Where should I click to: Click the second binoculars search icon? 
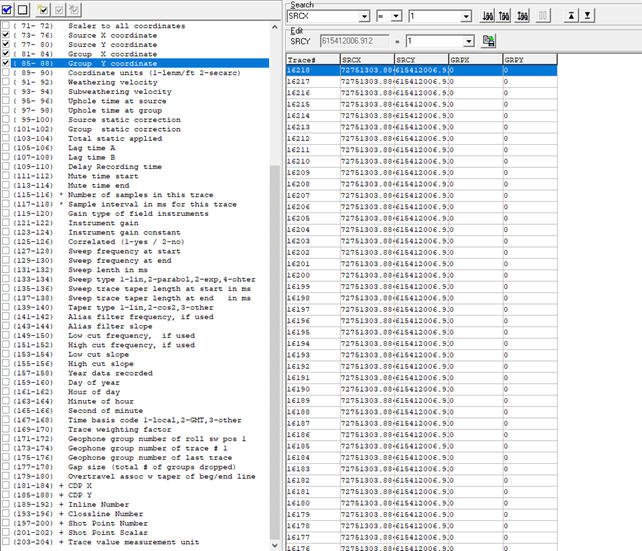click(507, 17)
